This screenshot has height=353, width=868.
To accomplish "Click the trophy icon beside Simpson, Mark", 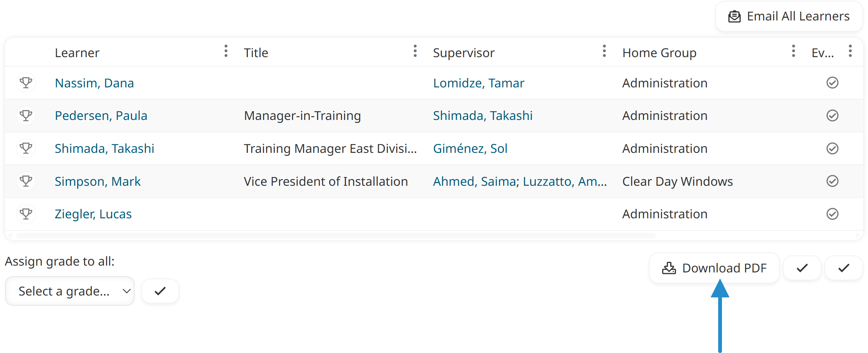I will coord(26,181).
